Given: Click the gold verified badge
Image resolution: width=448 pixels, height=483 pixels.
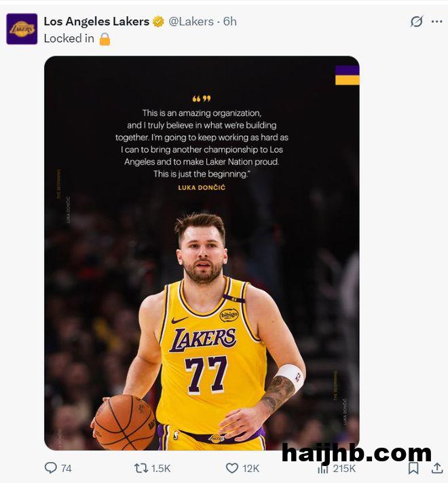Looking at the screenshot, I should 158,22.
